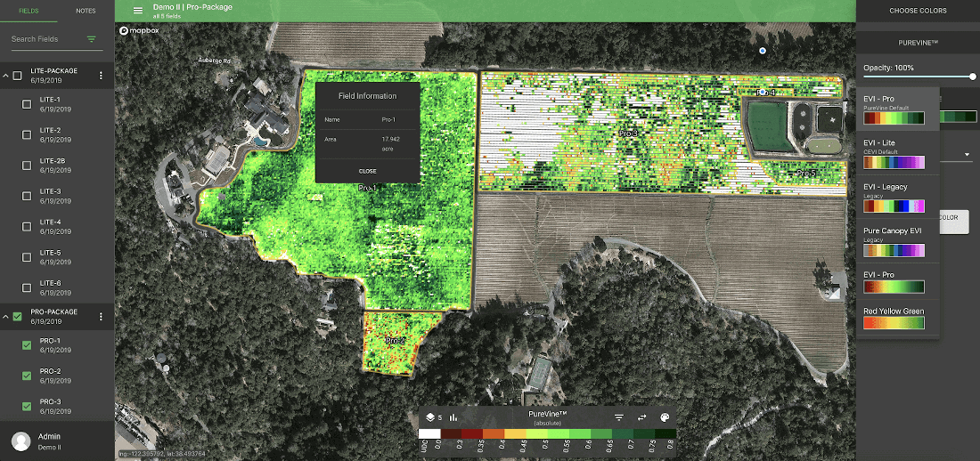Click the swap arrows icon in legend
980x461 pixels.
tap(641, 417)
